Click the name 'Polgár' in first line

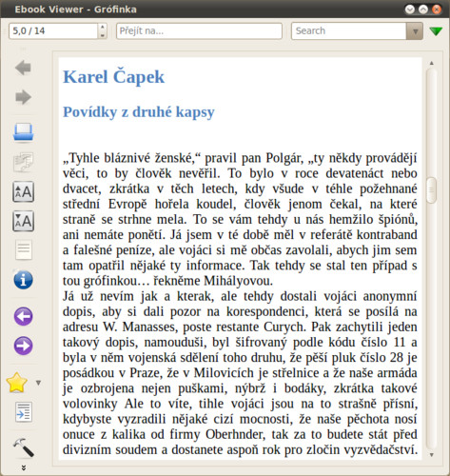(x=283, y=158)
